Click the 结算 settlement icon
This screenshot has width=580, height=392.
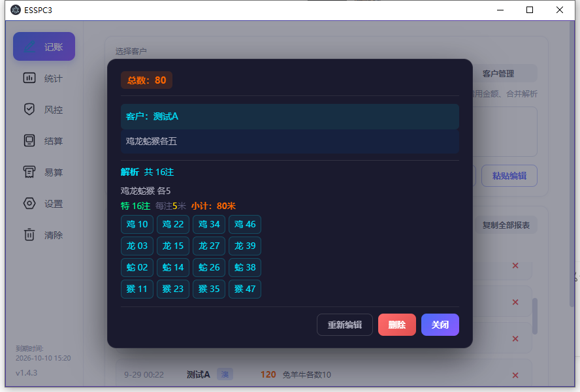[x=29, y=140]
